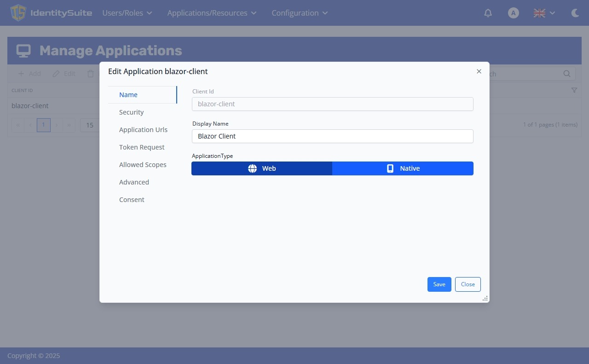Open the Advanced section of the dialog
This screenshot has height=364, width=589.
pos(134,182)
